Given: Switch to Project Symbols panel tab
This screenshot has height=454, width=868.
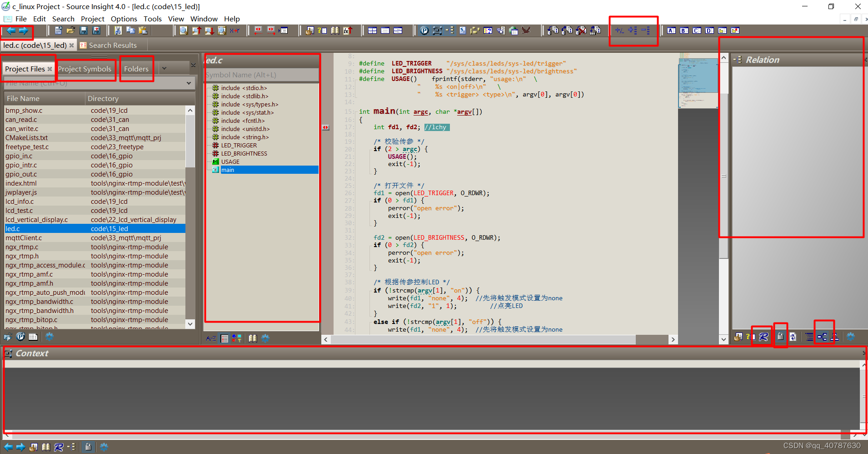Looking at the screenshot, I should click(x=85, y=69).
